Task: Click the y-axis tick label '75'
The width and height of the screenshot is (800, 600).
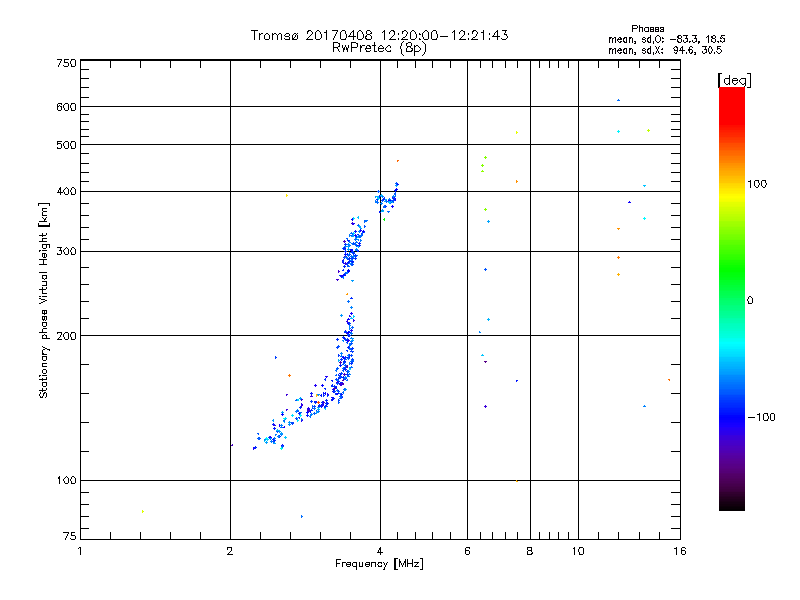Action: click(x=70, y=536)
